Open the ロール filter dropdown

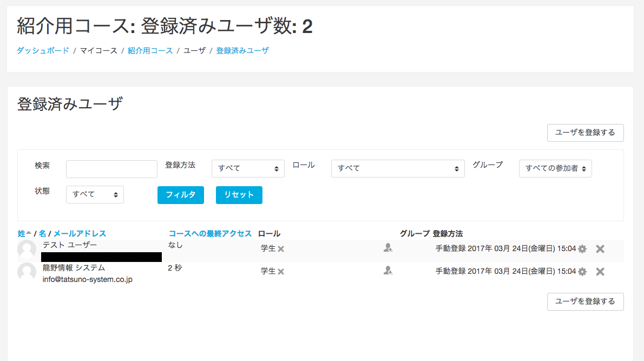click(x=398, y=168)
